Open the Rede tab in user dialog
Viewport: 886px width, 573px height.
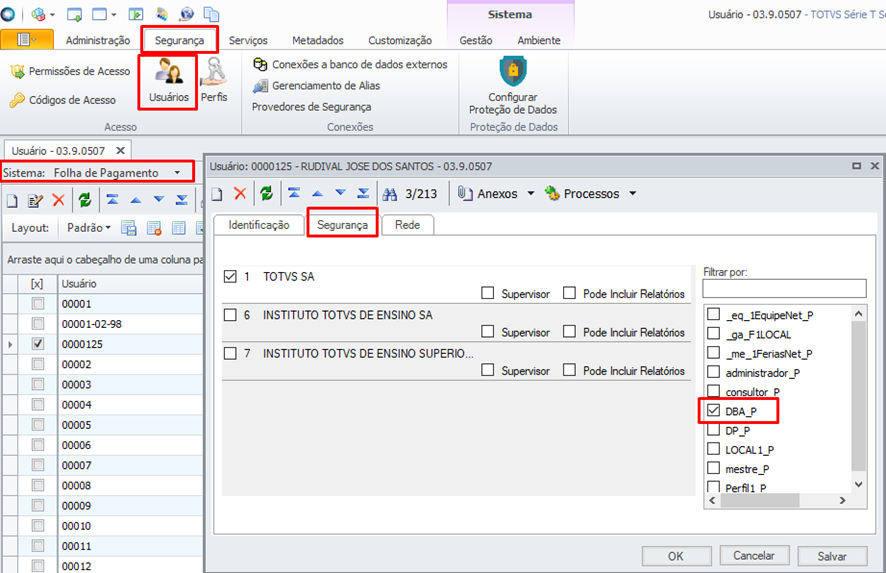(x=407, y=225)
